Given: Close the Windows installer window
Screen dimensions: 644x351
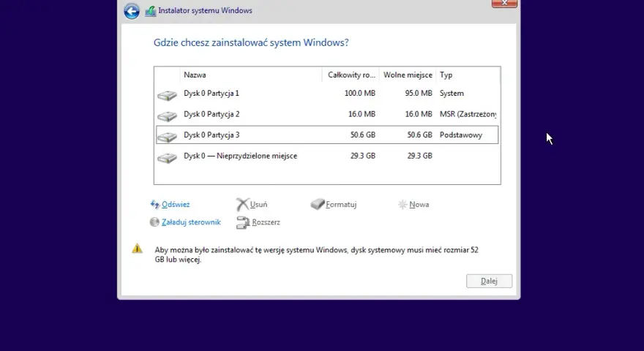Looking at the screenshot, I should tap(504, 3).
